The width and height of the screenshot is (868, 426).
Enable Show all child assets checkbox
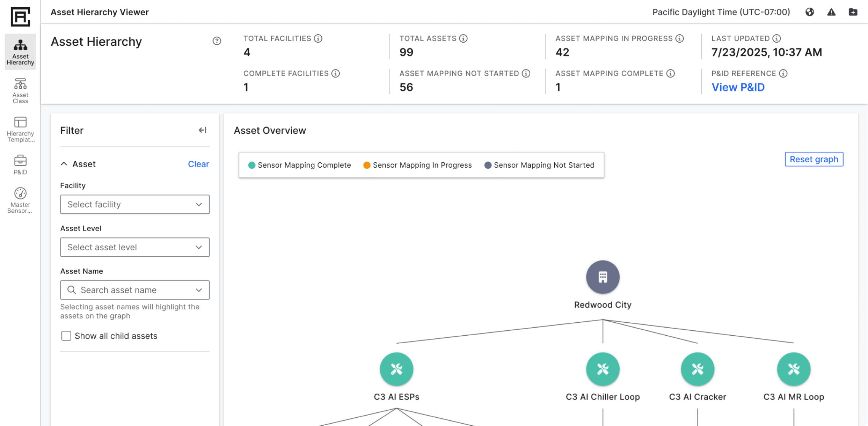coord(66,336)
